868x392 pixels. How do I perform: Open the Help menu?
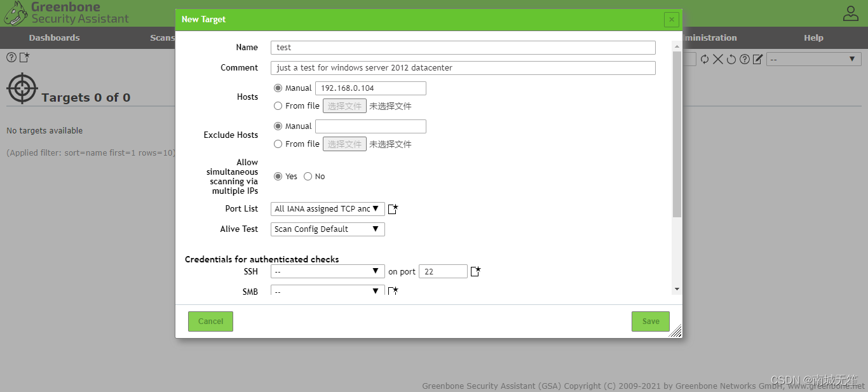(813, 38)
